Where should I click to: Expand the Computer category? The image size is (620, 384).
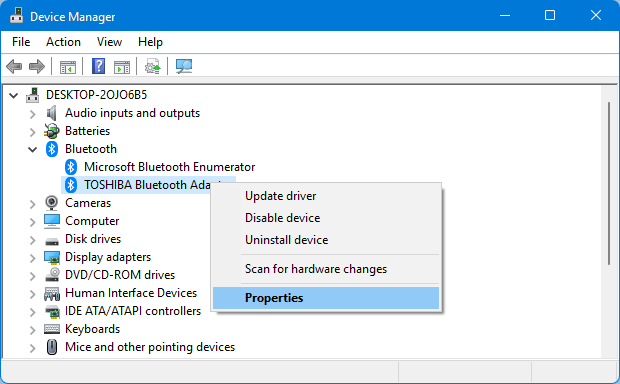(33, 222)
